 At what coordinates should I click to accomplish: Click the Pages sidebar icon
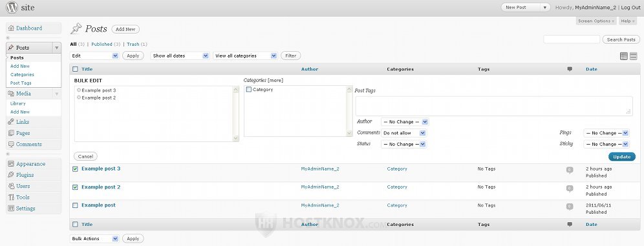(11, 133)
